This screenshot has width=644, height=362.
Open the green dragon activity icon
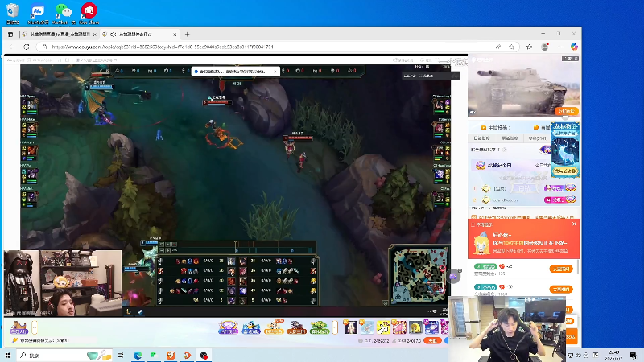(319, 327)
